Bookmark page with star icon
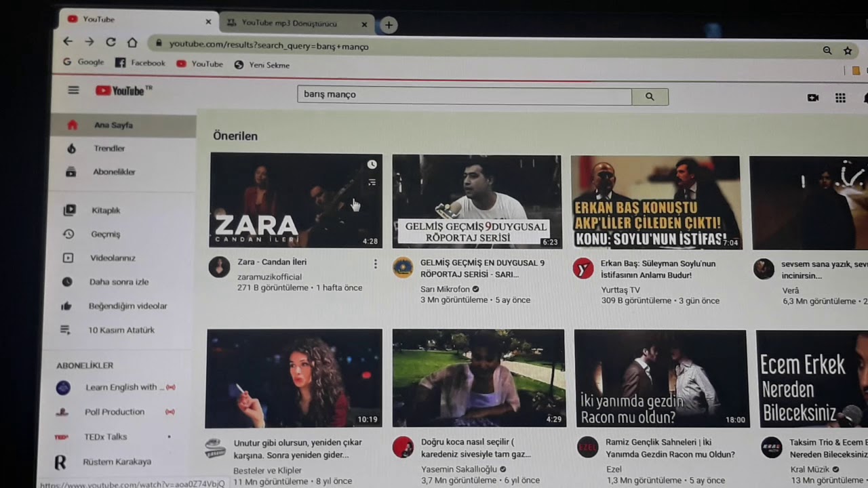The width and height of the screenshot is (868, 488). pyautogui.click(x=848, y=51)
